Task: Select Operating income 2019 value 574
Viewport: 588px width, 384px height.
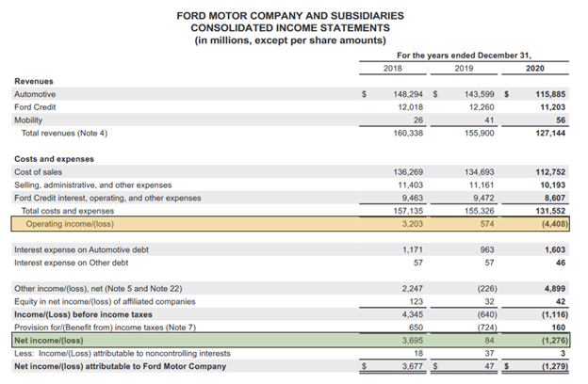Action: (487, 224)
